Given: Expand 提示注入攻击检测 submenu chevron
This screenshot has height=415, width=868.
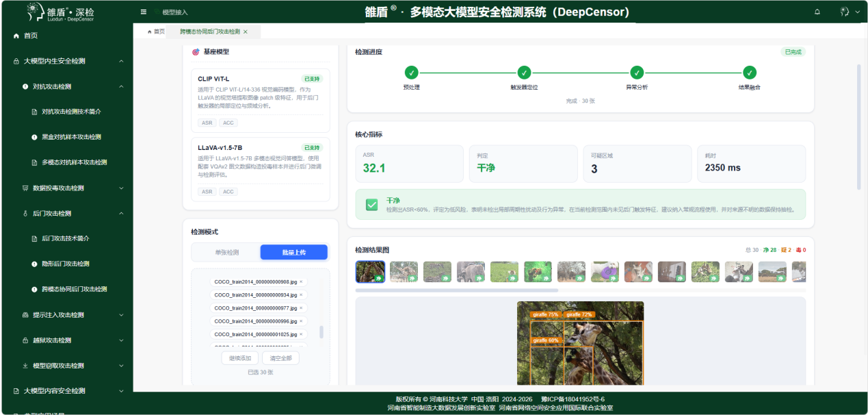Looking at the screenshot, I should click(x=121, y=314).
